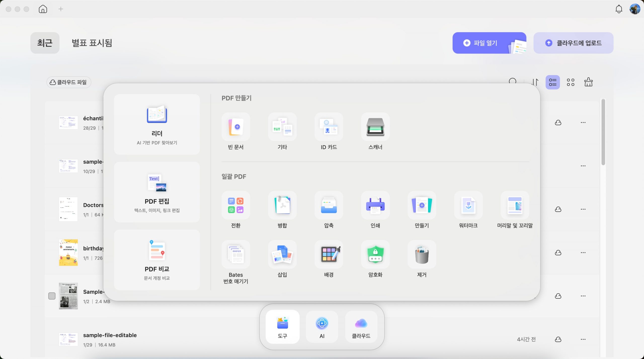
Task: Select the Scanner (스캐너) icon
Action: 375,127
